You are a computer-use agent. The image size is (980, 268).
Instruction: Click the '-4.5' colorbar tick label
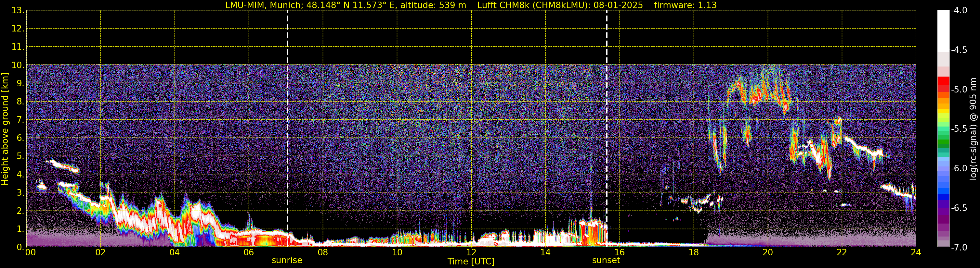959,50
